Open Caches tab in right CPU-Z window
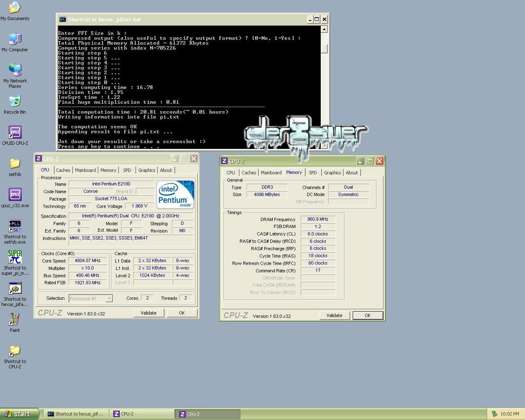Viewport: 525px width, 420px height. (249, 173)
